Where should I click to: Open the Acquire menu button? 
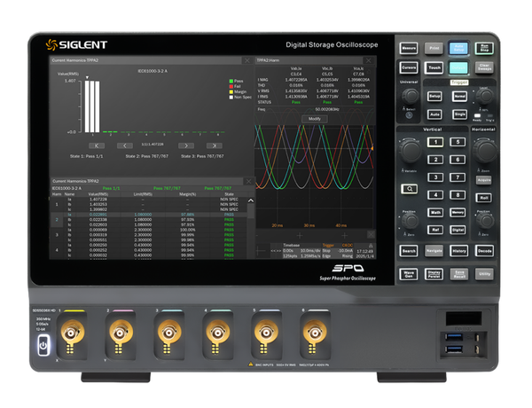(484, 180)
